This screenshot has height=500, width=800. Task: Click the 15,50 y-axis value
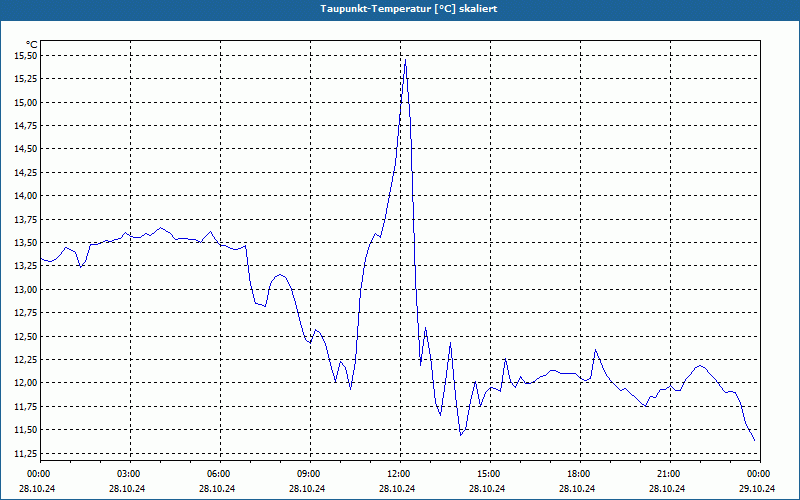[x=25, y=56]
